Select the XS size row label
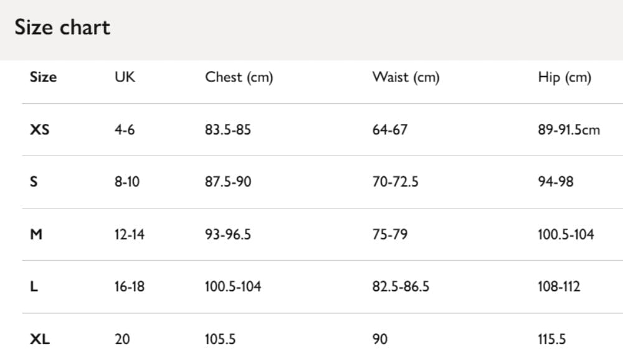This screenshot has width=623, height=364. point(40,130)
